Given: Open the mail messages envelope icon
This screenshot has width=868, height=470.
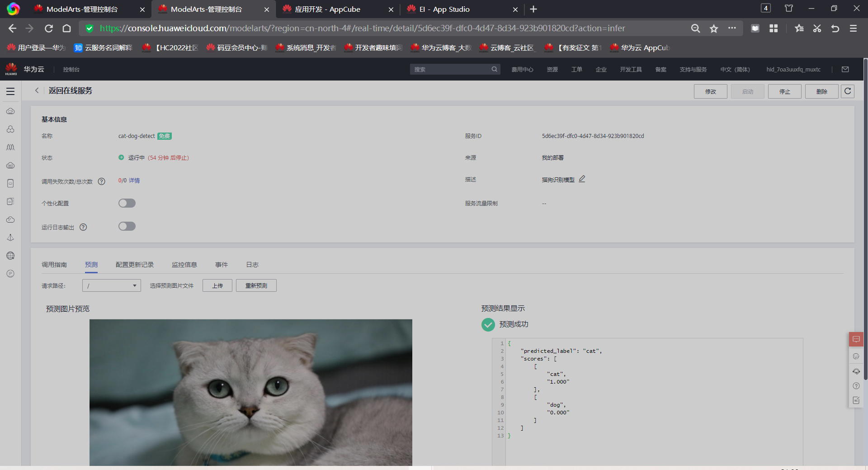Looking at the screenshot, I should click(x=845, y=69).
